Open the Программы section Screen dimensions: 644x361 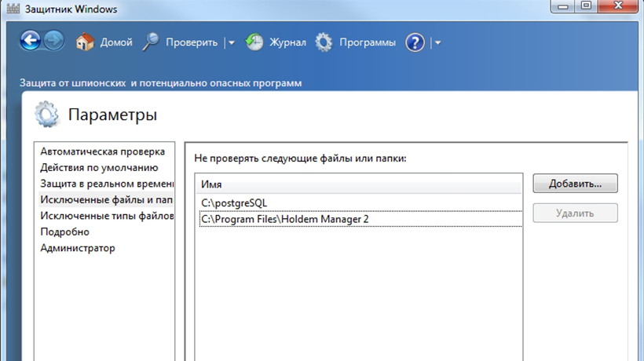coord(368,42)
